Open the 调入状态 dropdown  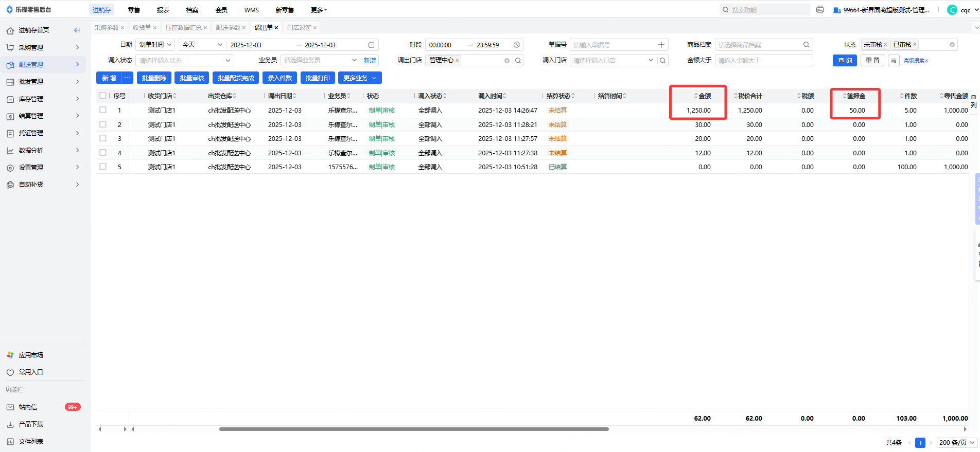[184, 61]
